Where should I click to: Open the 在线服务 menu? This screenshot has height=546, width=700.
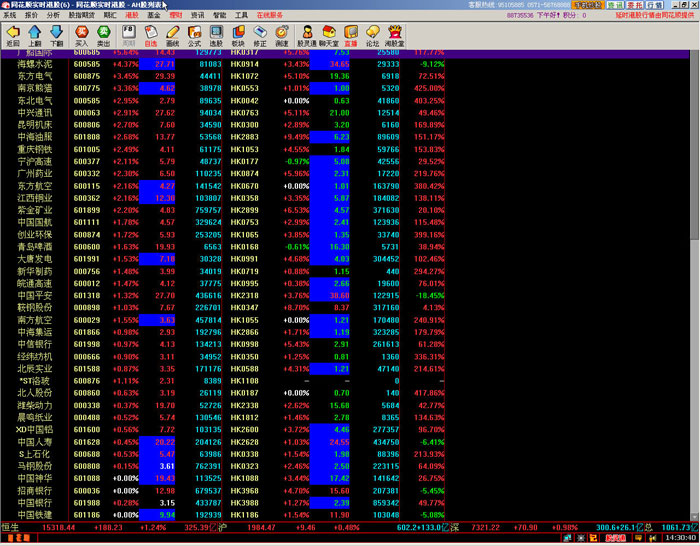click(270, 16)
